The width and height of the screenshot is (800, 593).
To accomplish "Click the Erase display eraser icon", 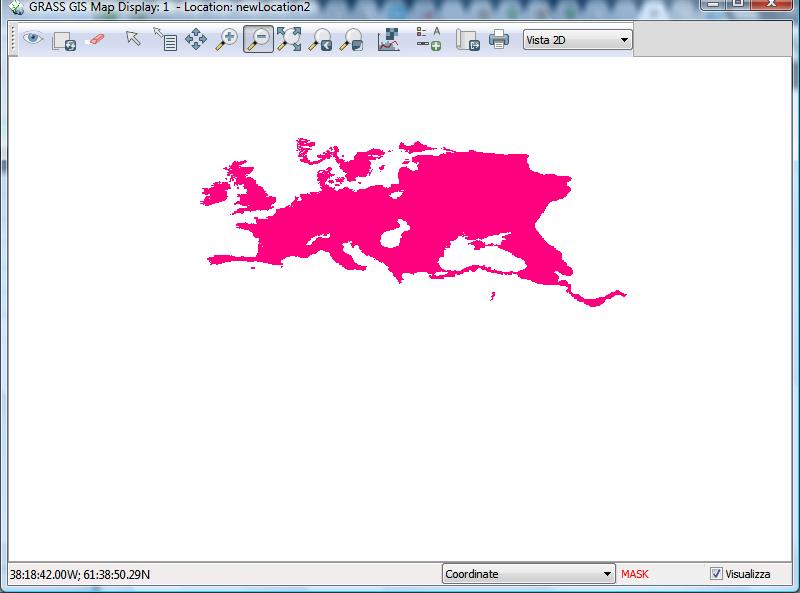I will click(x=95, y=40).
